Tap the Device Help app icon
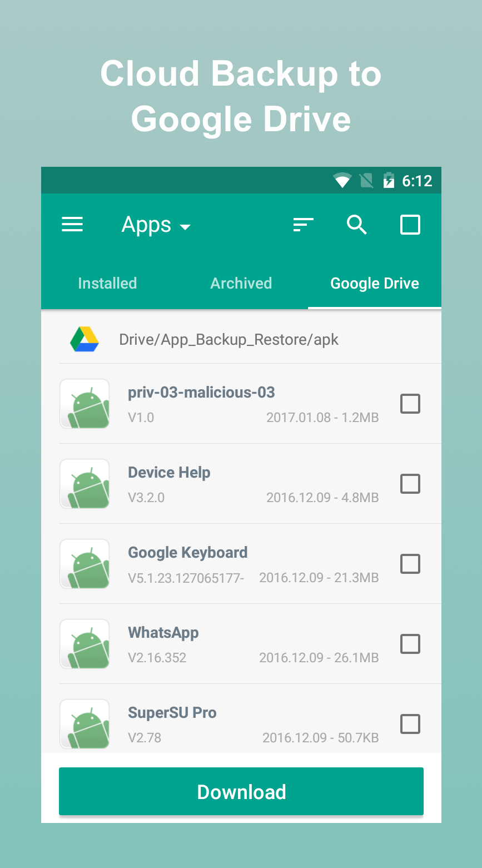 (x=85, y=484)
